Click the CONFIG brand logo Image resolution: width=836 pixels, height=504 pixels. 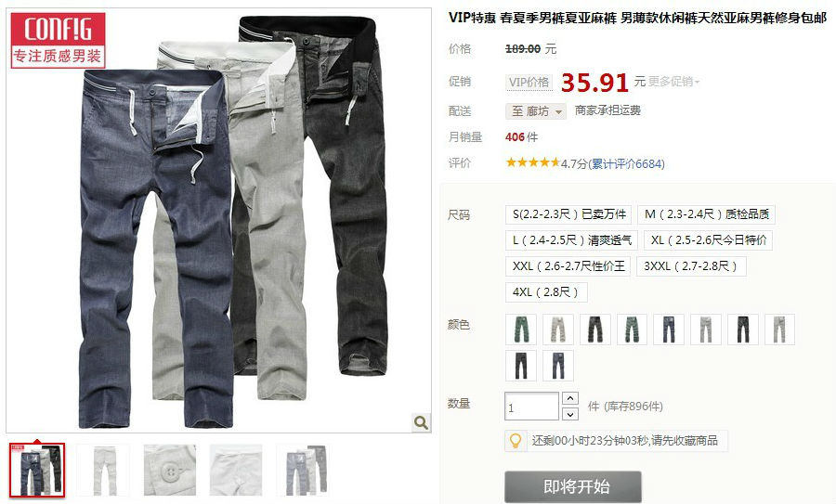point(59,41)
